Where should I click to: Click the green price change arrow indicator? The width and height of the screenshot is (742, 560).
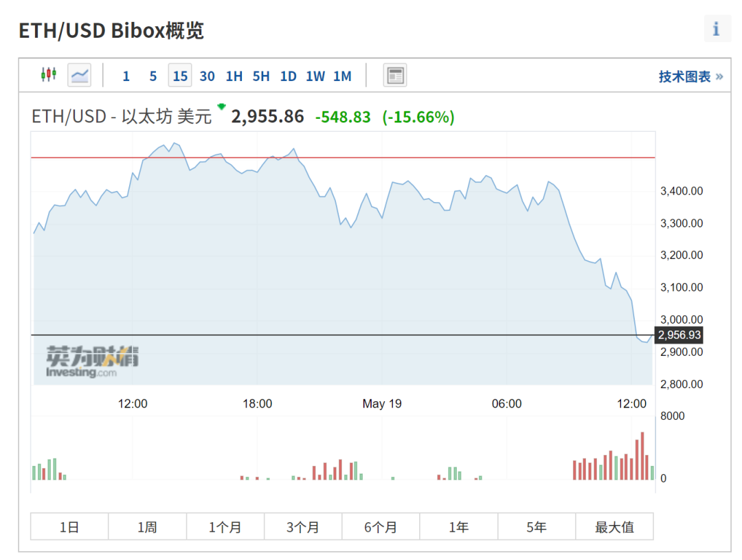(x=221, y=108)
